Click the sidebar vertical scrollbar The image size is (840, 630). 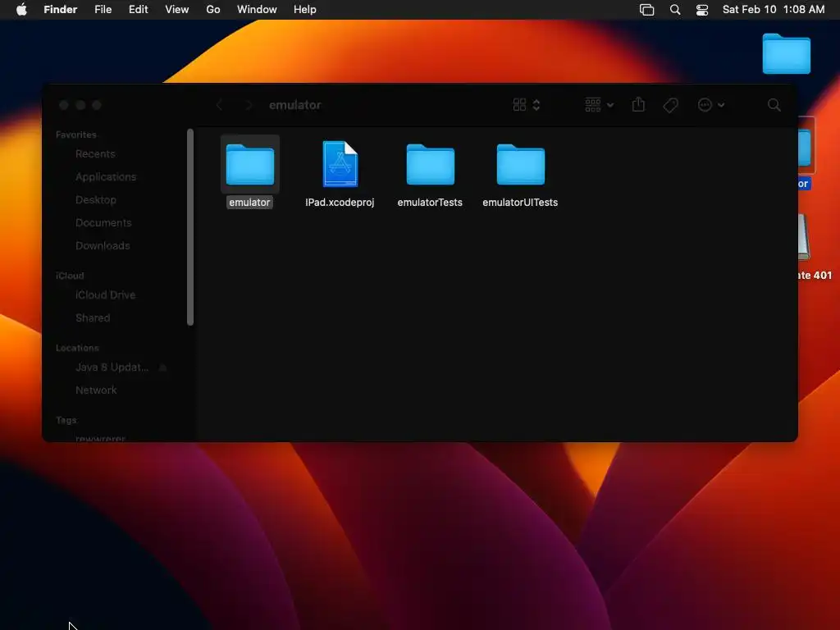(x=190, y=227)
